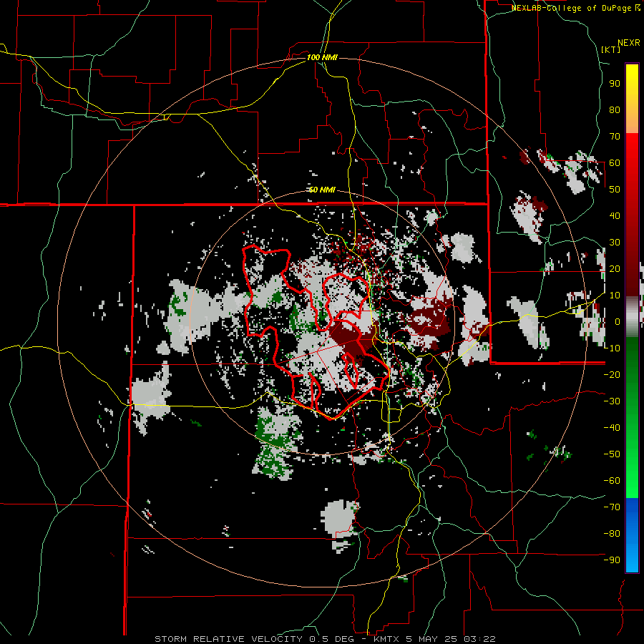
Task: Click the NEXR label above the scale
Action: click(x=629, y=43)
